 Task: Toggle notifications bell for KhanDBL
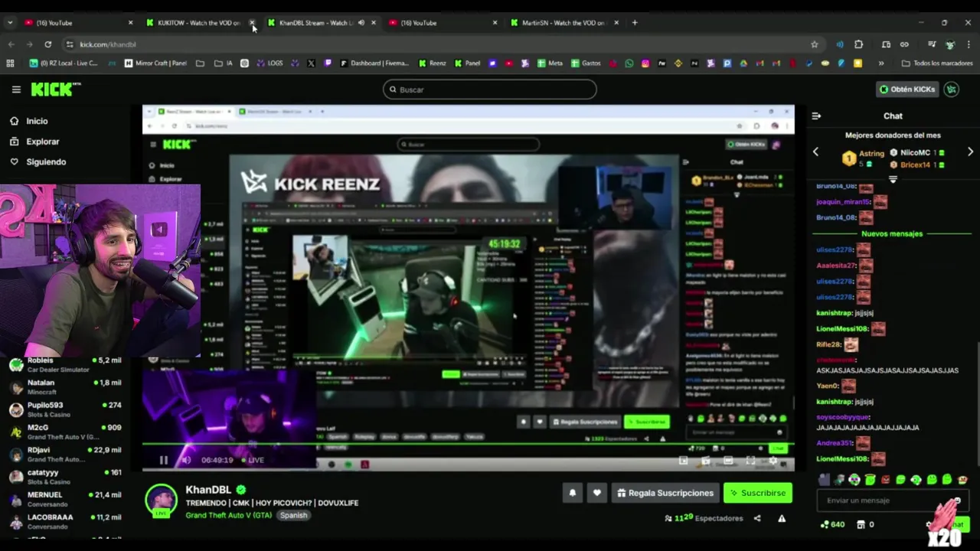573,493
